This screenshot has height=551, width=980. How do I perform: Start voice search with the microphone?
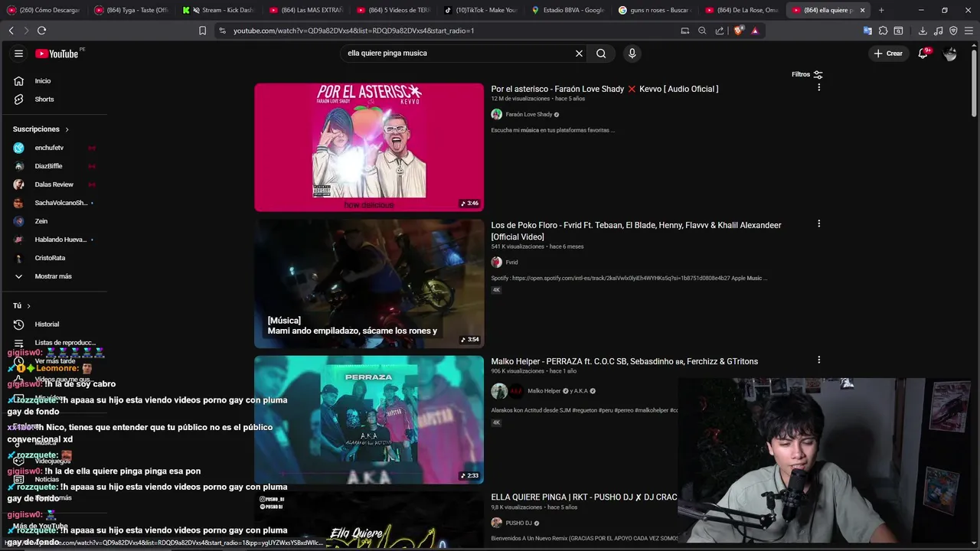(x=632, y=54)
